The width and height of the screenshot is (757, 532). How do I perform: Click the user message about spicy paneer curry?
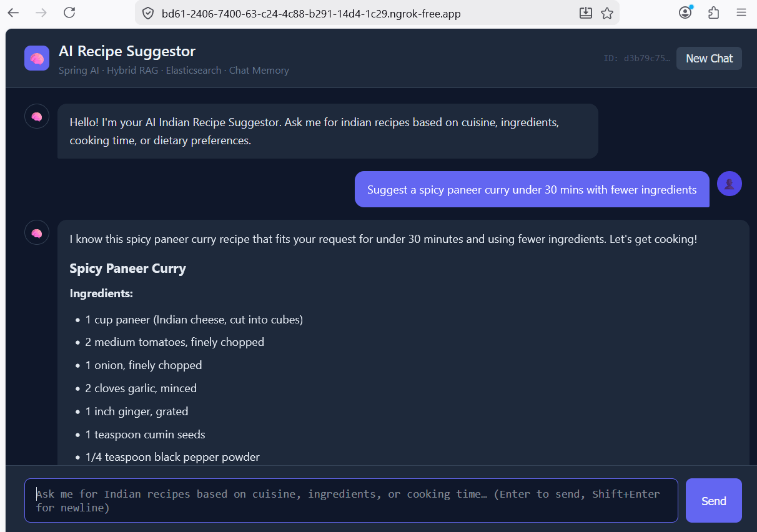coord(532,189)
